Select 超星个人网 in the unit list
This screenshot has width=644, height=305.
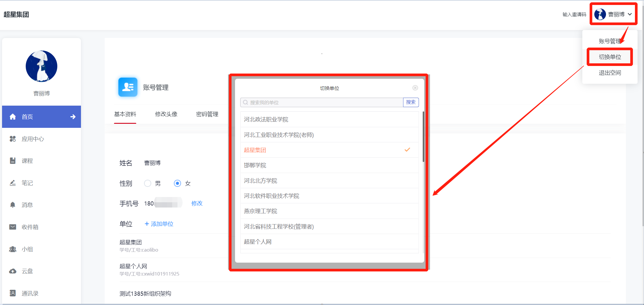[x=329, y=242]
